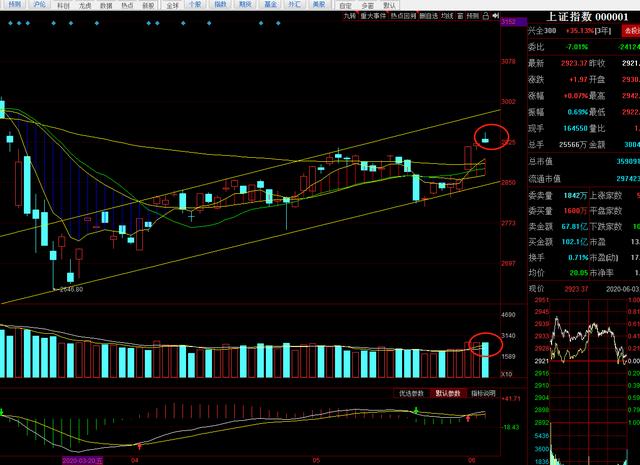Open the 龙虎 tab

[84, 5]
